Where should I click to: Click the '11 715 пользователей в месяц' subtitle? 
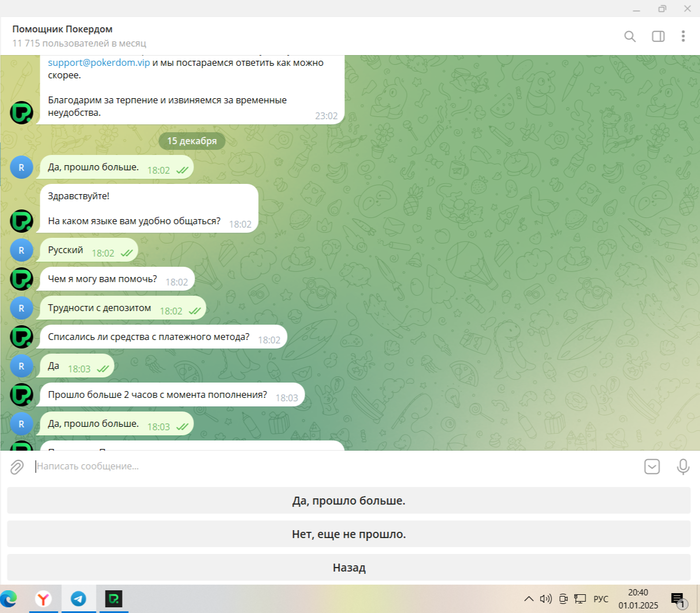click(79, 43)
